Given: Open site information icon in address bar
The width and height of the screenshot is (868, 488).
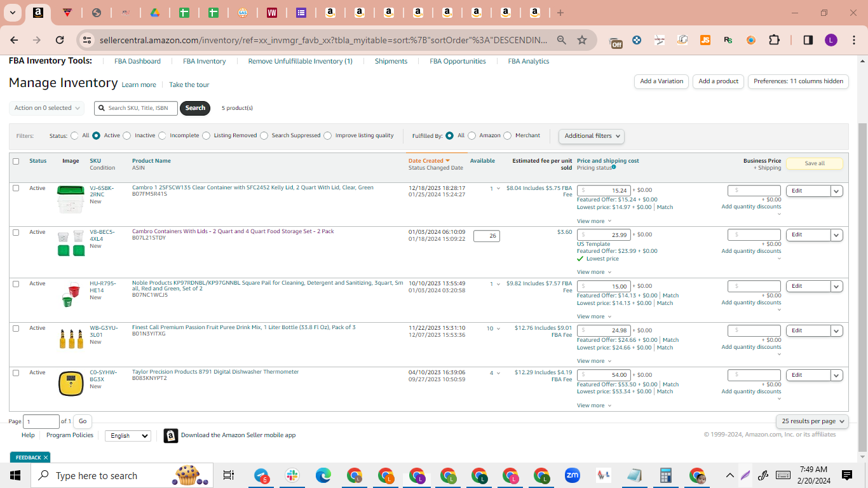Looking at the screenshot, I should pyautogui.click(x=88, y=40).
